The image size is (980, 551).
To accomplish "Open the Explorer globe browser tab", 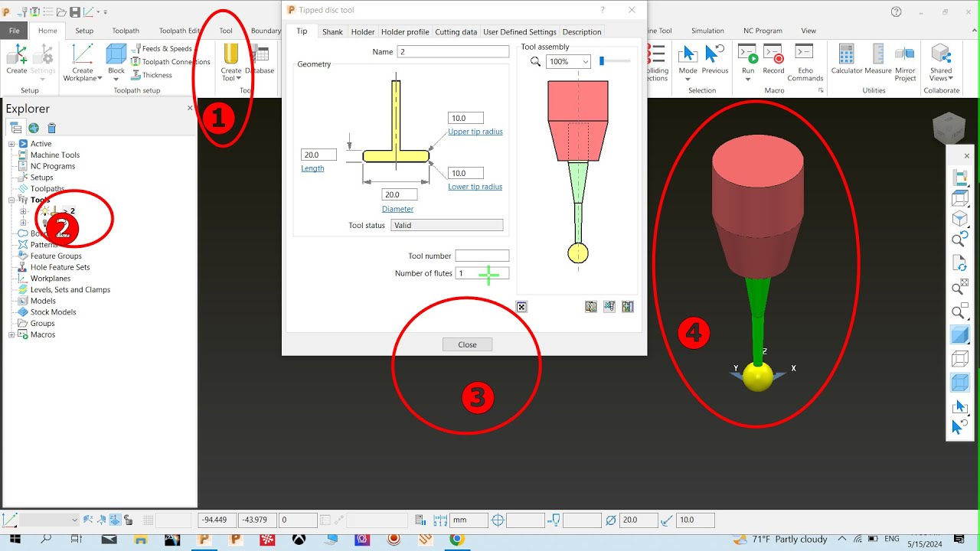I will [34, 128].
